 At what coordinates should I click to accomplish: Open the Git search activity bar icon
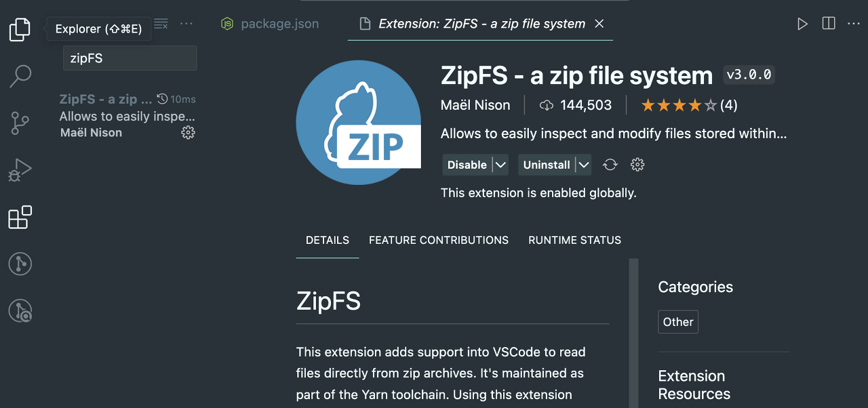pyautogui.click(x=20, y=310)
